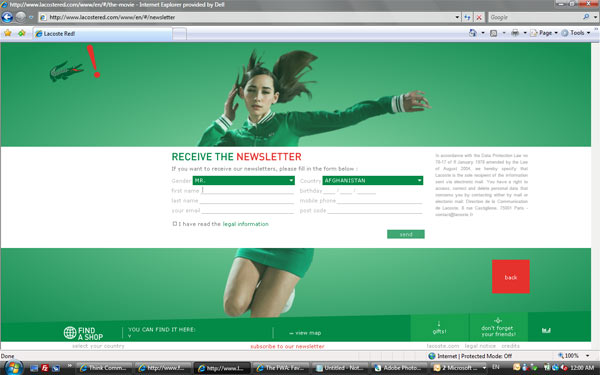
Task: Open the Favorites Center star icon
Action: [8, 33]
